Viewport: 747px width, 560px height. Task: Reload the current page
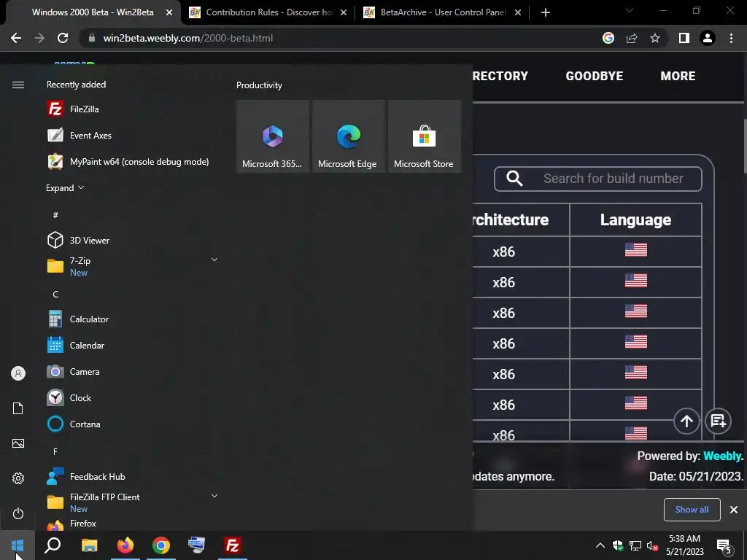[63, 38]
